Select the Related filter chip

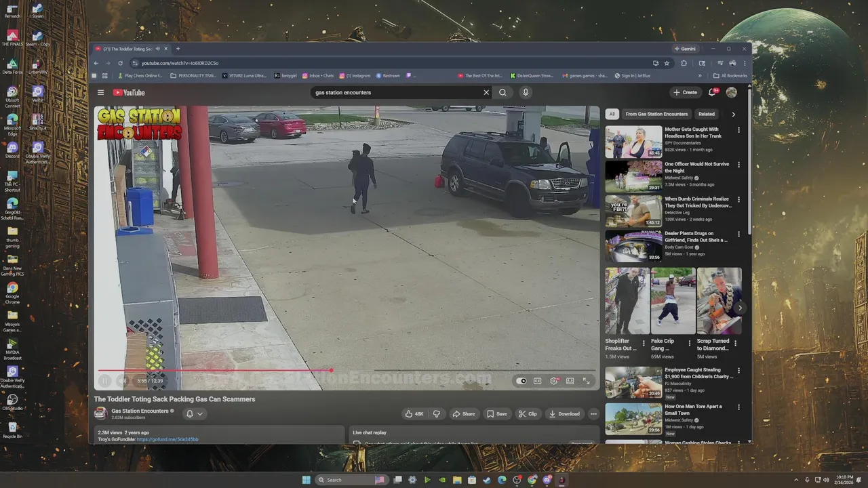pyautogui.click(x=707, y=114)
